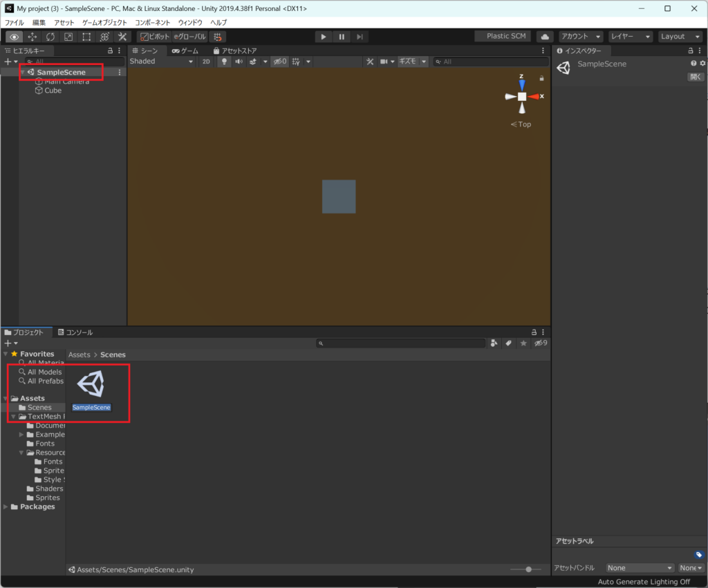This screenshot has width=708, height=588.
Task: Pause the game playback
Action: pos(342,37)
